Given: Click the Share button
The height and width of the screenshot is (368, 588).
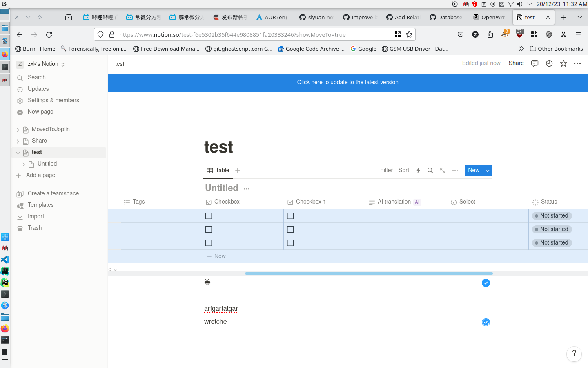Looking at the screenshot, I should [x=516, y=63].
